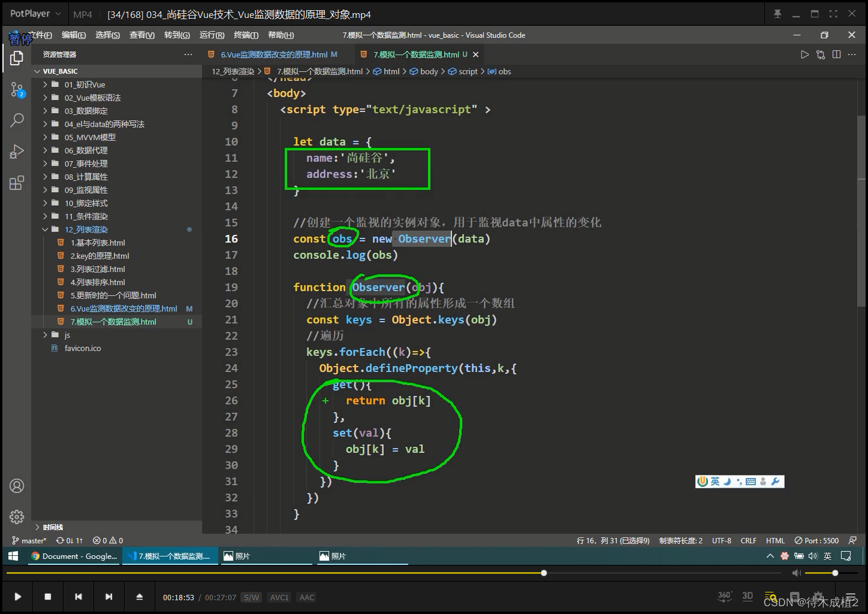This screenshot has height=614, width=868.
Task: Open the Explorer view in activity bar
Action: pos(17,59)
